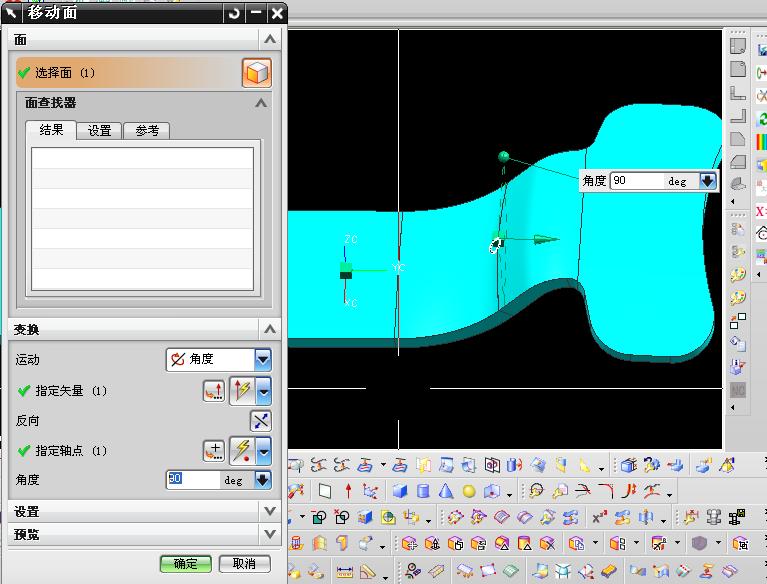Image resolution: width=767 pixels, height=584 pixels.
Task: Switch to the 结果 tab
Action: (x=51, y=130)
